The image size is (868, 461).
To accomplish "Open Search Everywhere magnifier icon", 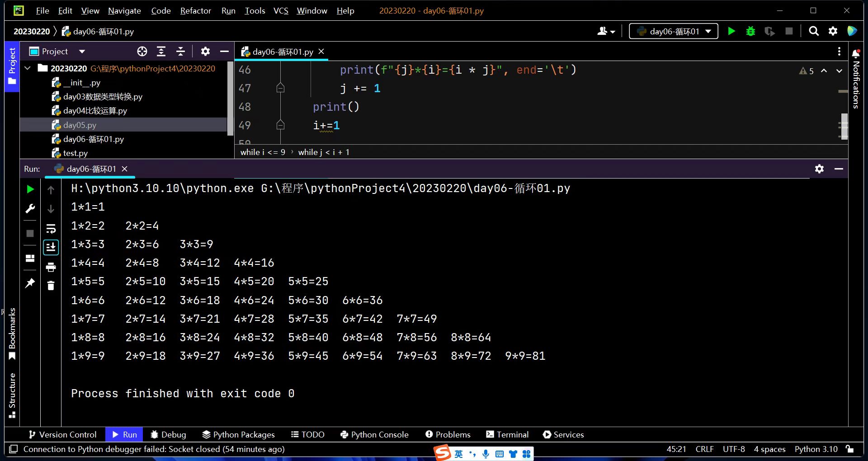I will coord(813,31).
